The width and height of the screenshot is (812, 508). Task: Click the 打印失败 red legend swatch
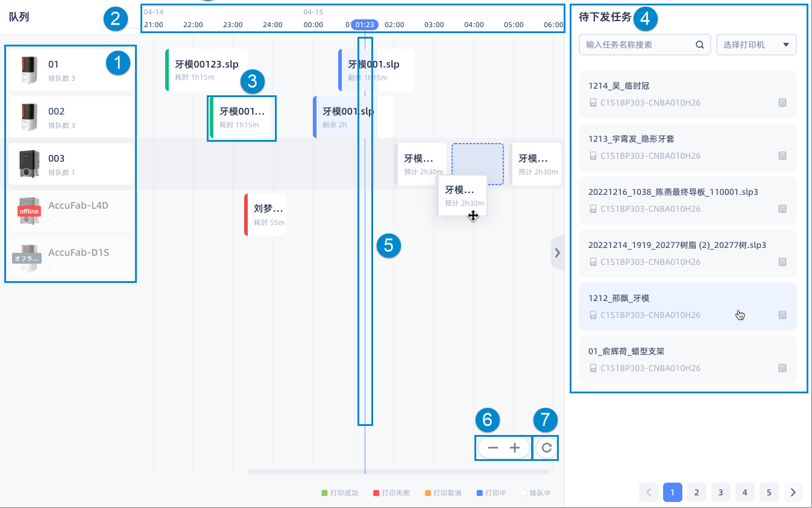376,493
